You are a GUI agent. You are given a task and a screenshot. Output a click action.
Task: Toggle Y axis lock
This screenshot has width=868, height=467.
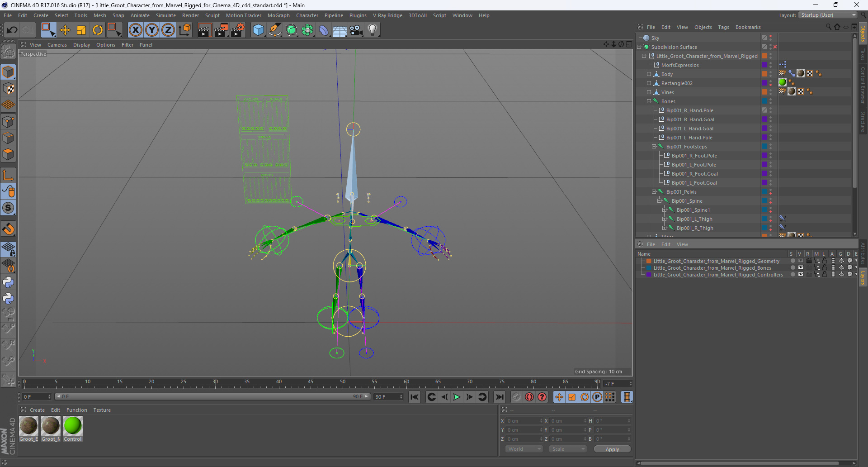[x=152, y=30]
